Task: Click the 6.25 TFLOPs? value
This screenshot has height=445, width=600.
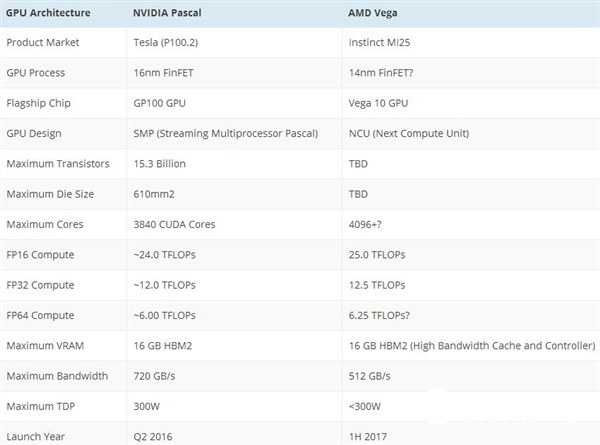Action: point(379,315)
